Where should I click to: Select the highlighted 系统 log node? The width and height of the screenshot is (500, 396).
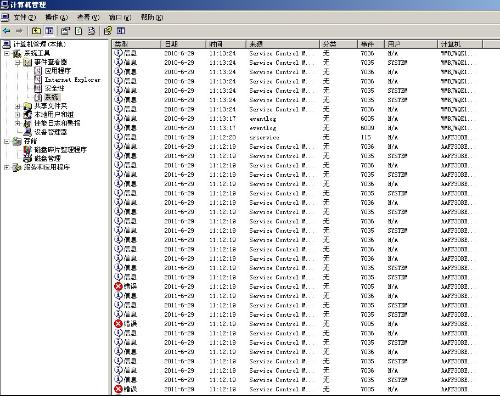[x=52, y=97]
